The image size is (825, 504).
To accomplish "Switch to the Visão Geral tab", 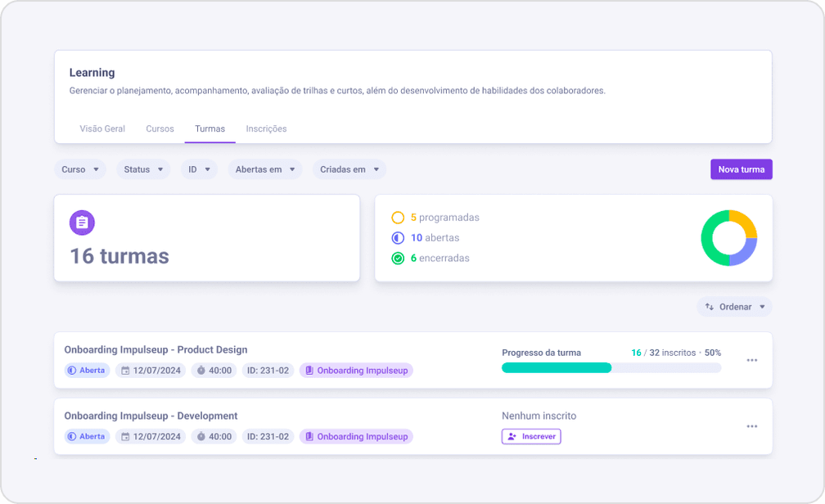I will (x=102, y=129).
